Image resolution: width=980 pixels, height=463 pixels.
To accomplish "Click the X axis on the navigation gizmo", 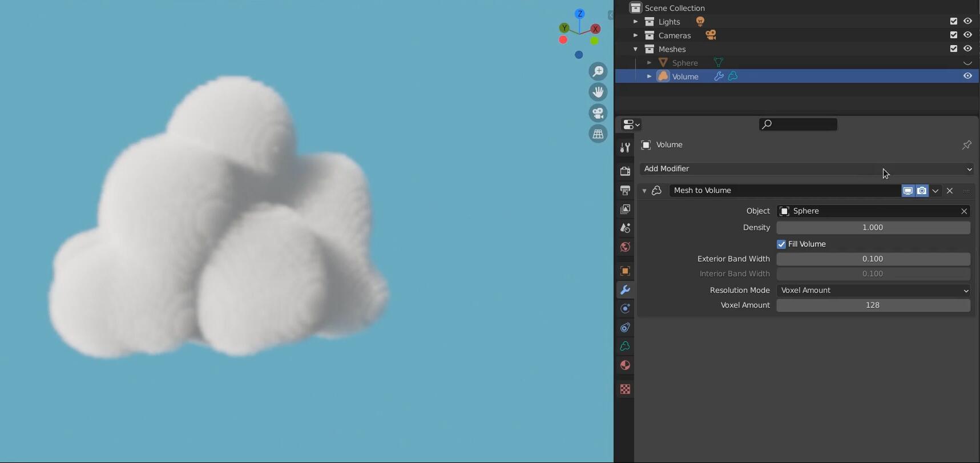I will click(x=596, y=29).
